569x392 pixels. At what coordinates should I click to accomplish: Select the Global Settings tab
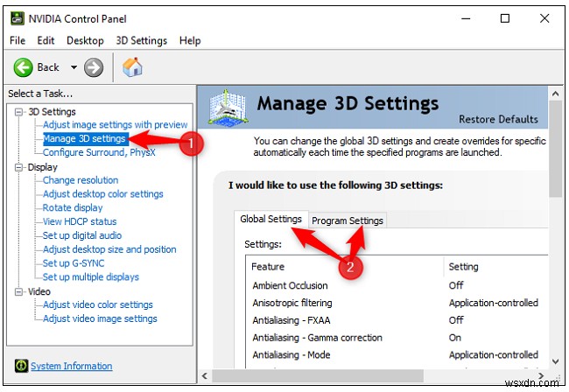tap(270, 220)
